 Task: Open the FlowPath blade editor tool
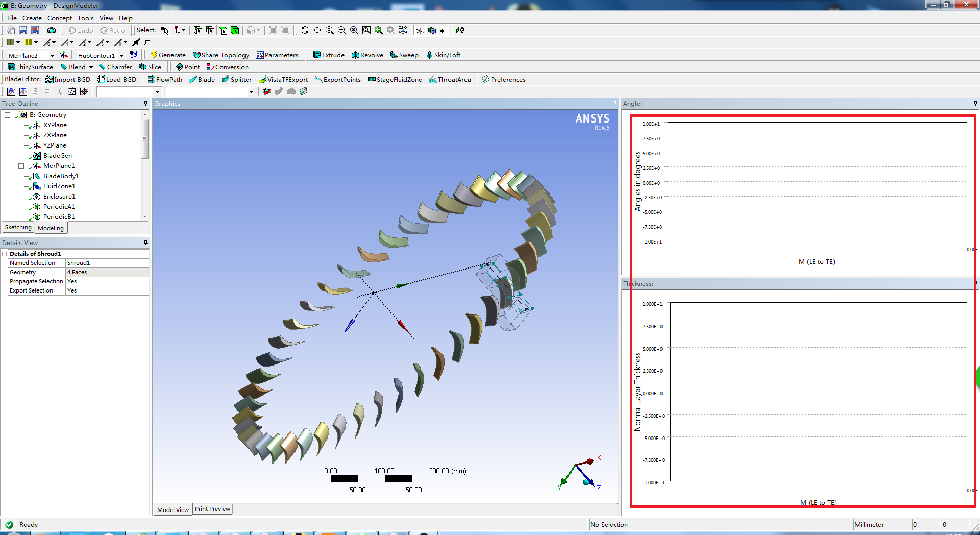[164, 80]
